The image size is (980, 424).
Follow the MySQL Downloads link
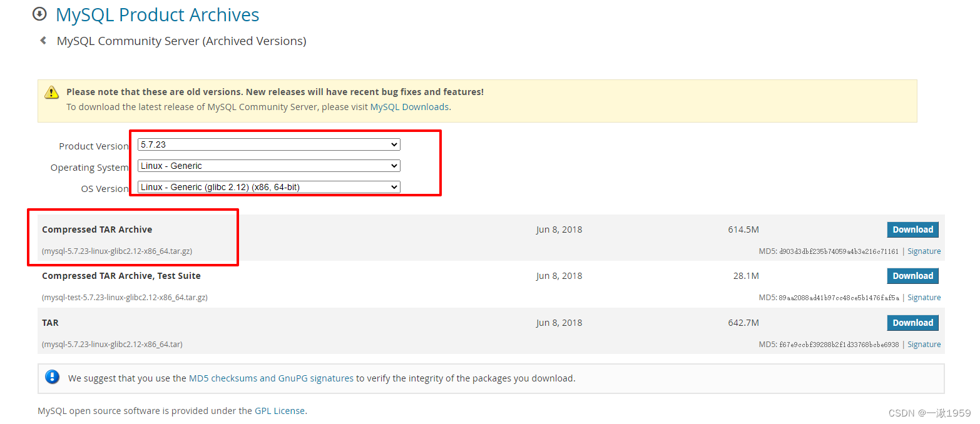(409, 107)
